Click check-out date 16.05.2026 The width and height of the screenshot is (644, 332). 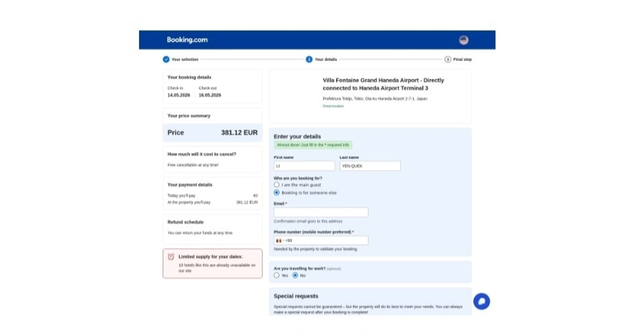[x=210, y=95]
